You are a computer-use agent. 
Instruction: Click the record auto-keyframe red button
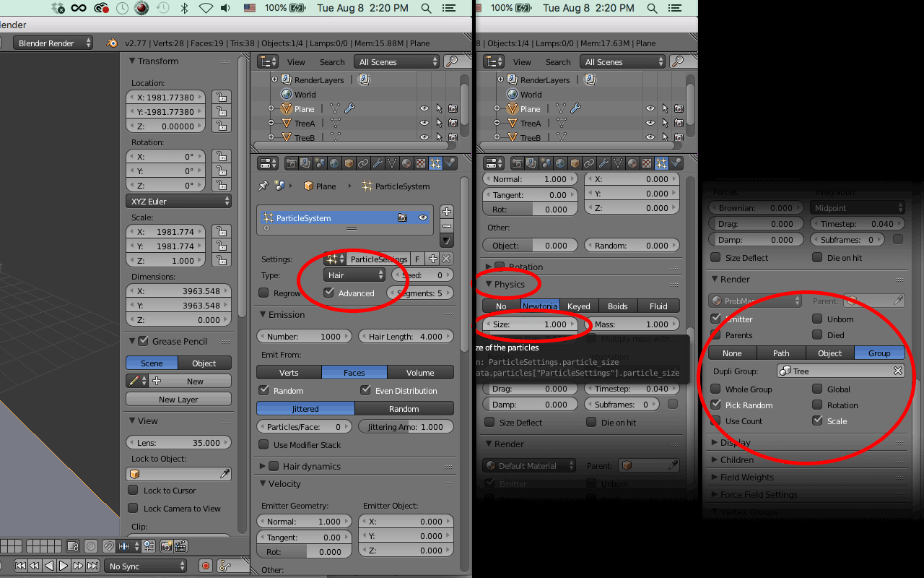coord(206,566)
